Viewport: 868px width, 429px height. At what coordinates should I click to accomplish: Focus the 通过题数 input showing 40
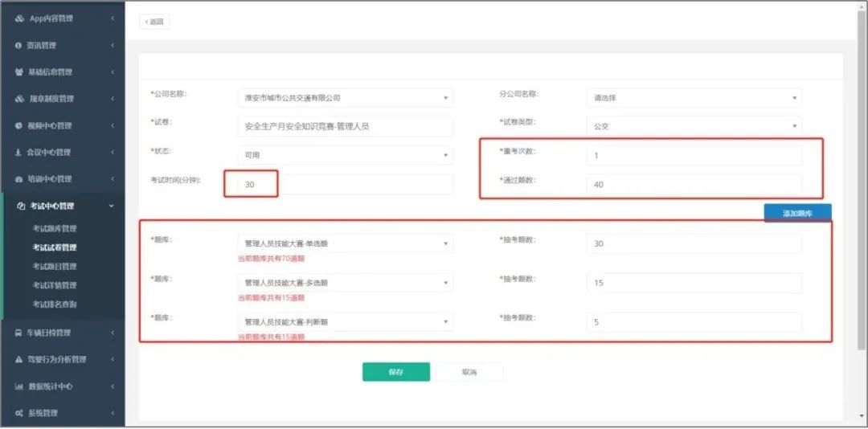[694, 184]
